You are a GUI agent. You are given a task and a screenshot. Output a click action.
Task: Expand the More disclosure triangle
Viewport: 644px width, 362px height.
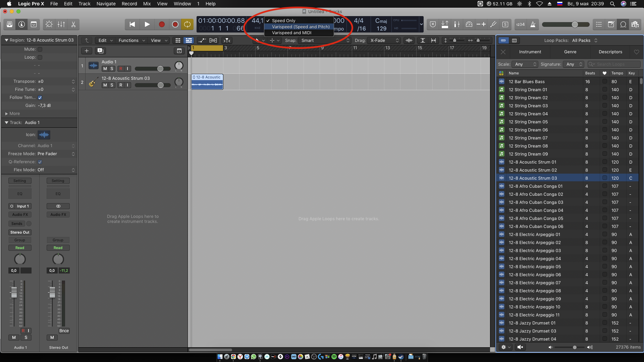coord(6,114)
